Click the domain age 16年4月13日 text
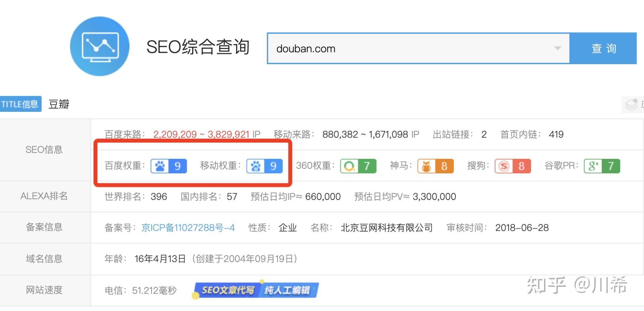644x311 pixels. pos(160,259)
